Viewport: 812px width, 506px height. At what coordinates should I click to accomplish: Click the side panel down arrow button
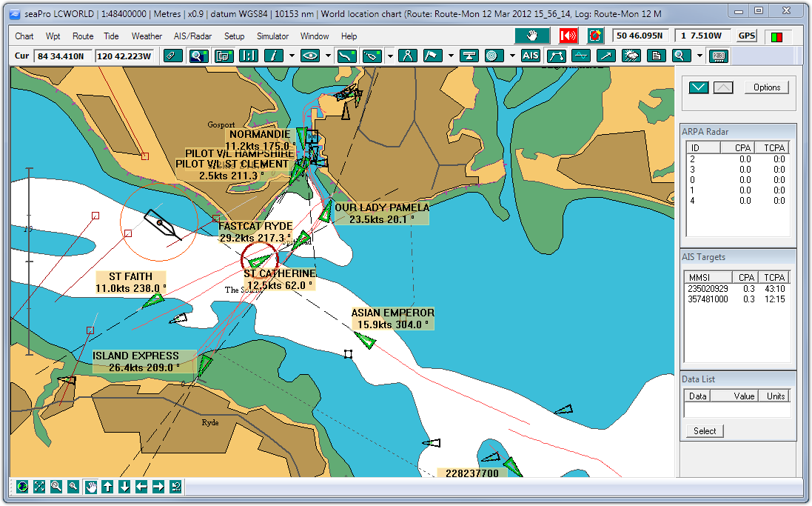(699, 87)
